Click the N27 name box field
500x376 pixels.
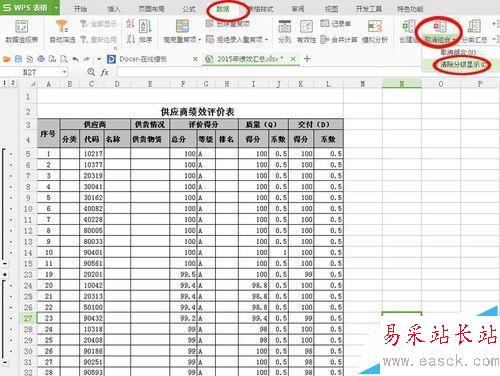(31, 72)
